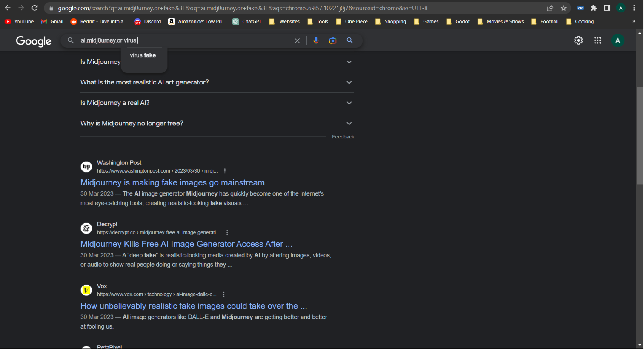This screenshot has height=349, width=644.
Task: Select 'virus fake' autocomplete suggestion
Action: coord(143,55)
